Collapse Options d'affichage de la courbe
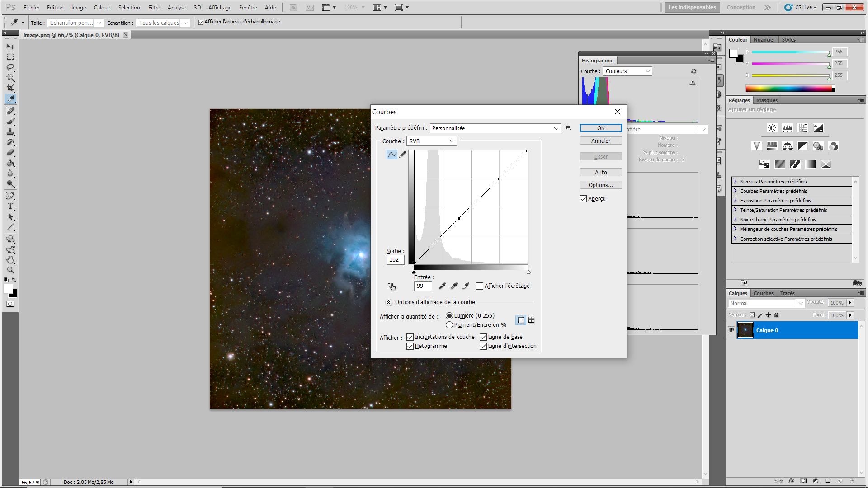Viewport: 868px width, 488px height. pos(388,302)
